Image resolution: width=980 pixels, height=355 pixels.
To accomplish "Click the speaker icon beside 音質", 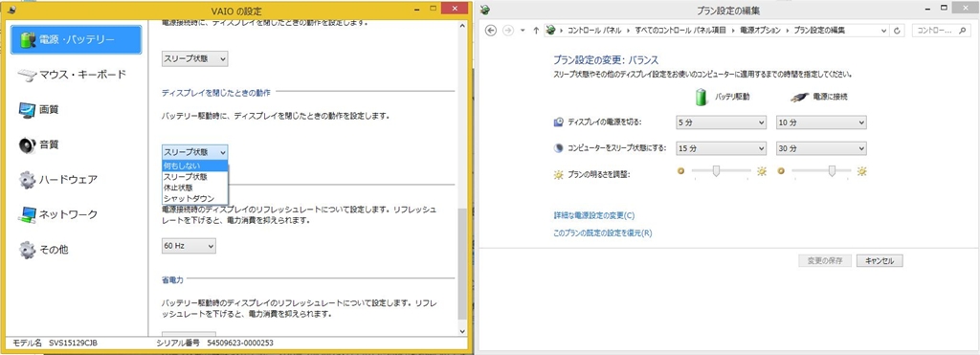I will [27, 145].
